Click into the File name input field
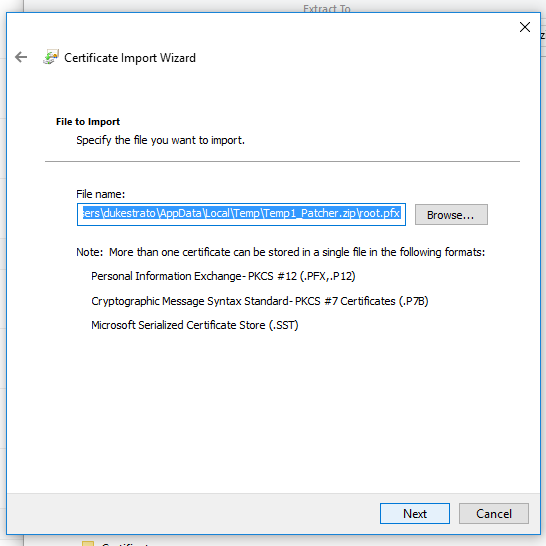 [241, 214]
